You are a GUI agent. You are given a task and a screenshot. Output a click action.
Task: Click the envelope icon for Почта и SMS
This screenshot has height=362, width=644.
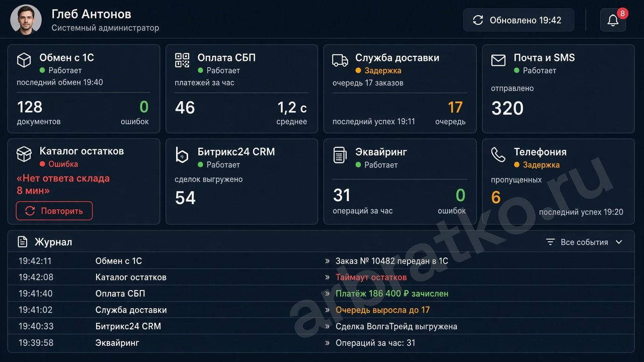(x=498, y=61)
